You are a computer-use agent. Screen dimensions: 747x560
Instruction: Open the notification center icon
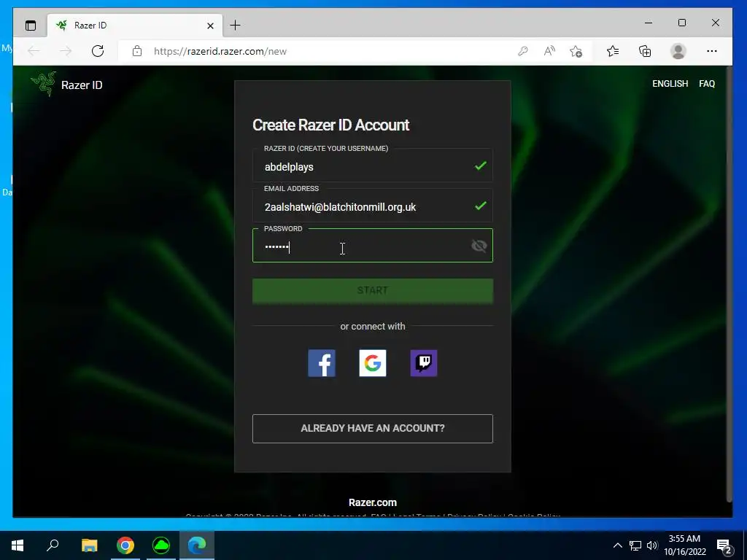(724, 545)
